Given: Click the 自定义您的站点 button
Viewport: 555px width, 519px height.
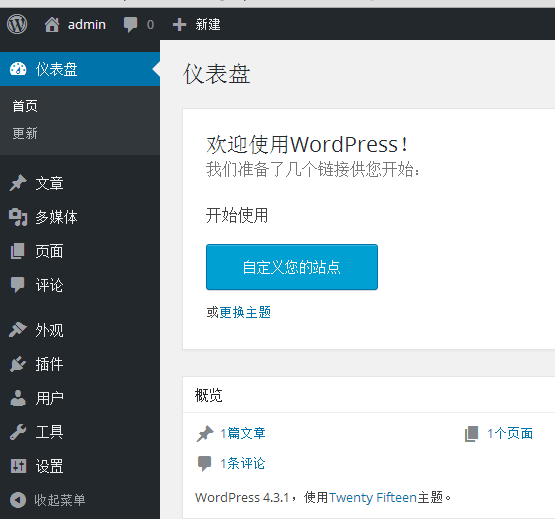Looking at the screenshot, I should tap(292, 267).
